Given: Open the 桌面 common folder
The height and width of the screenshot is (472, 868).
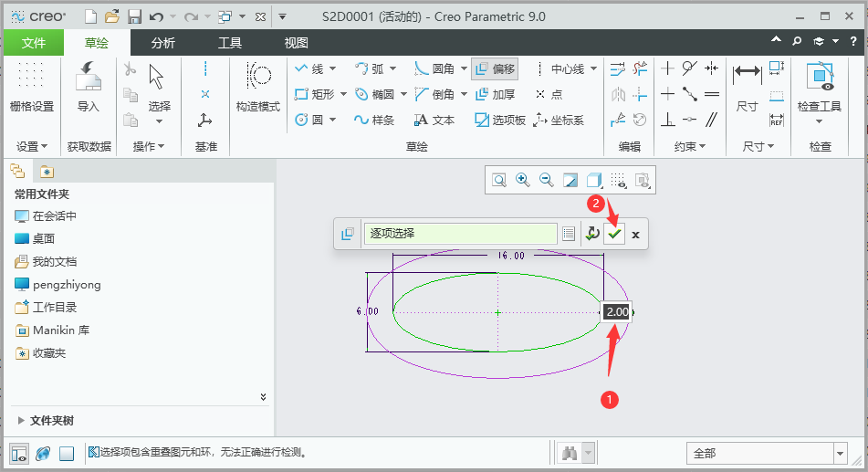Looking at the screenshot, I should click(x=35, y=239).
